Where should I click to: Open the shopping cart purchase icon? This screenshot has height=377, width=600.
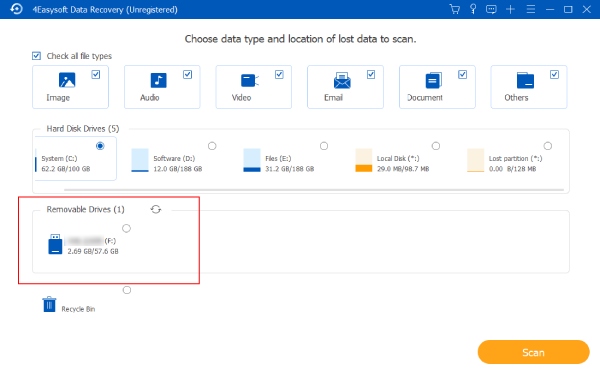455,9
